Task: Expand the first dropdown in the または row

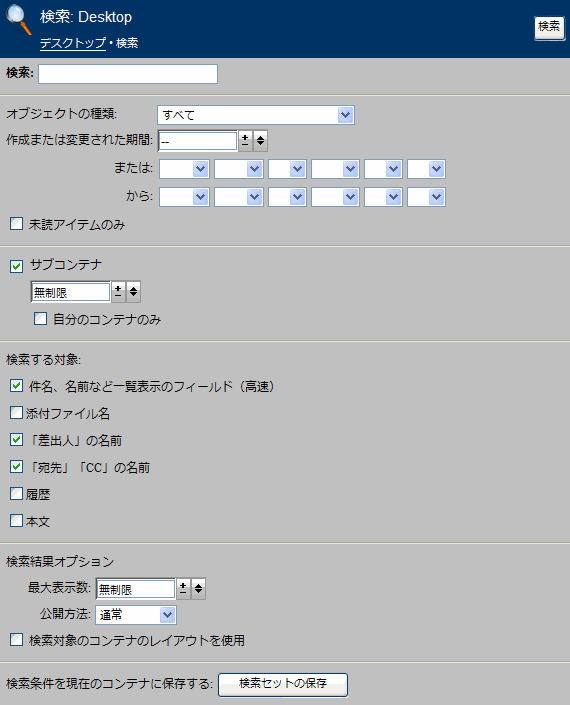Action: (x=184, y=169)
